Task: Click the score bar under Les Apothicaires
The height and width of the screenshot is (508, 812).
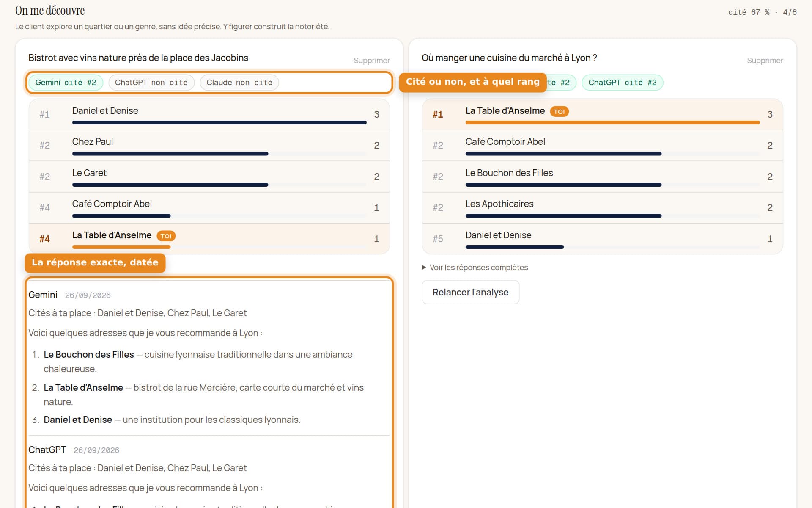Action: 612,216
